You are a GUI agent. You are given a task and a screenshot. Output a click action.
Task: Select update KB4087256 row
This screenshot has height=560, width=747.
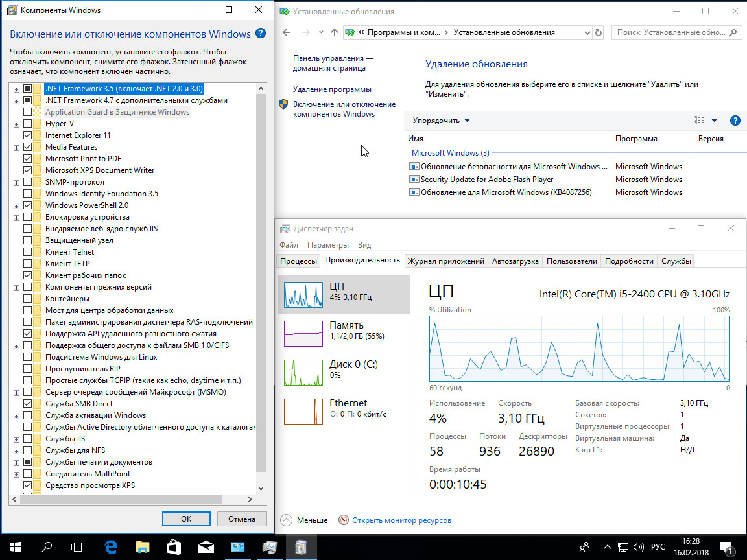506,192
